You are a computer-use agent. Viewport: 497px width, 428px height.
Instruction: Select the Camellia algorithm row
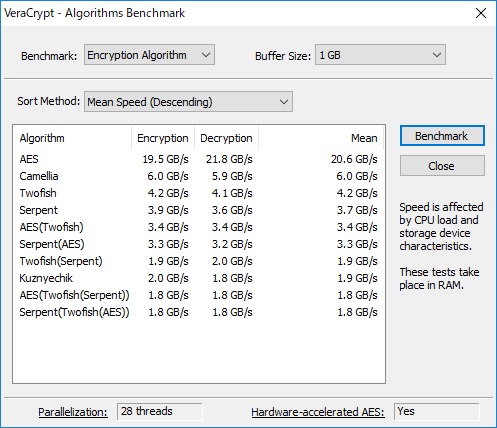tap(198, 176)
